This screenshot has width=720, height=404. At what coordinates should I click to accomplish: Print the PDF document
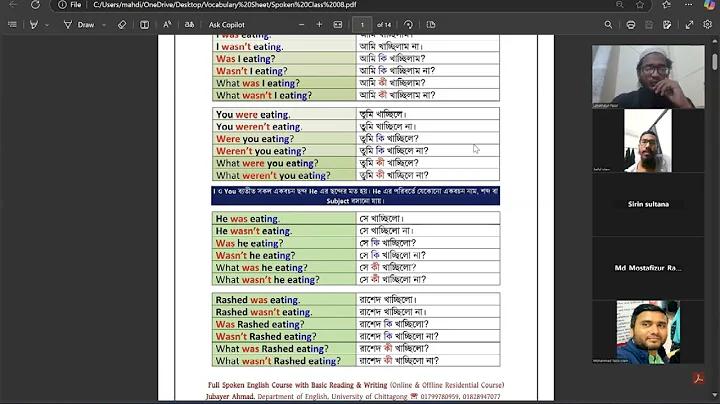[631, 25]
